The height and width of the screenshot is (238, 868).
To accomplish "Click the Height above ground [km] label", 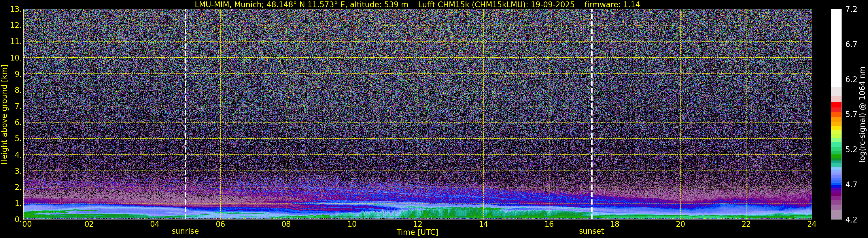I will click(4, 114).
